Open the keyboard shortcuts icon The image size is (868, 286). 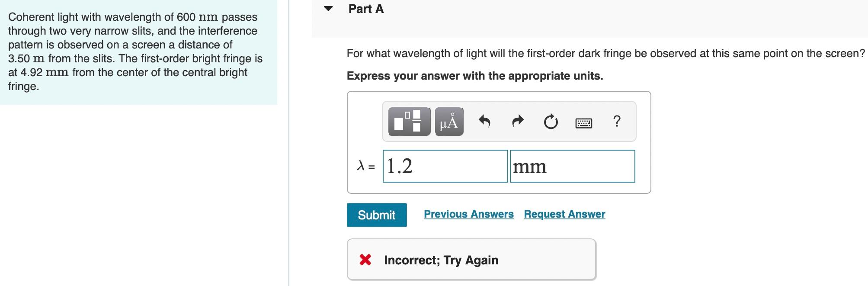point(583,122)
